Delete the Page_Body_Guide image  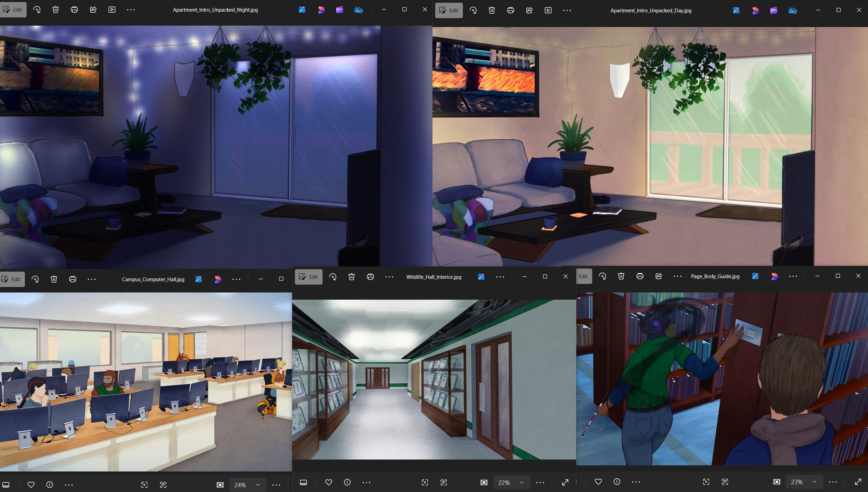click(621, 276)
